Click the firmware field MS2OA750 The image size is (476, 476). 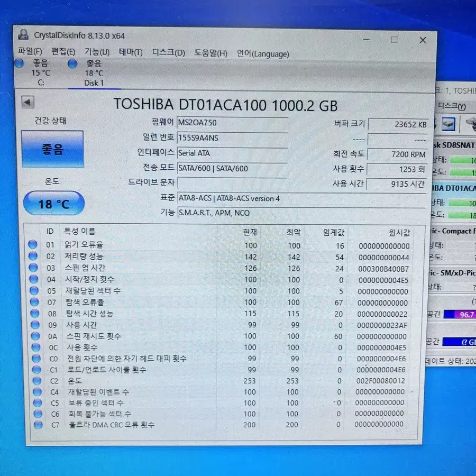coord(232,123)
